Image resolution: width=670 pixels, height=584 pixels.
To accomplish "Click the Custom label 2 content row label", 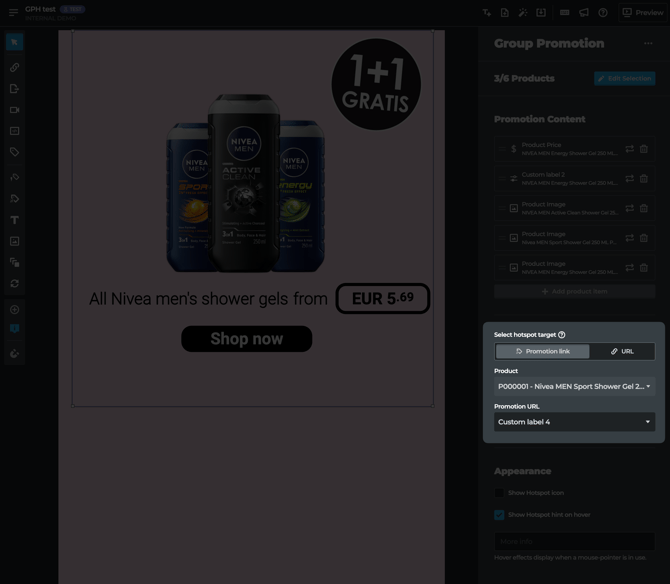I will pos(543,175).
